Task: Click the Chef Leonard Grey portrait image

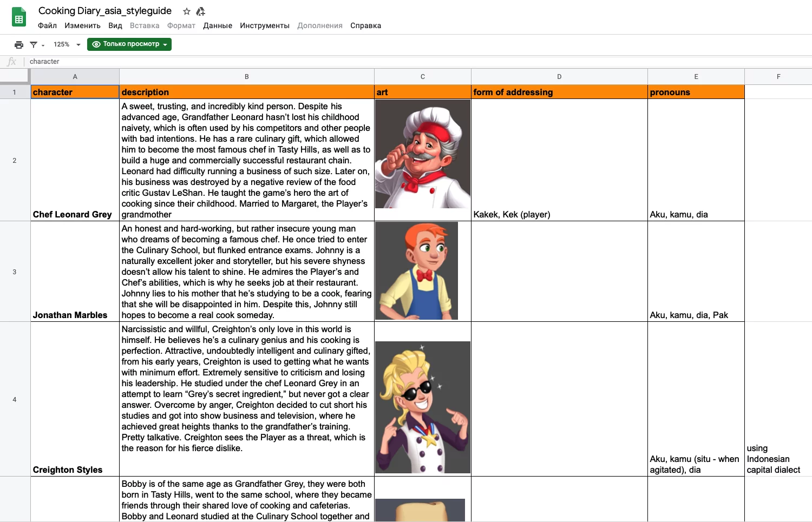Action: 422,154
